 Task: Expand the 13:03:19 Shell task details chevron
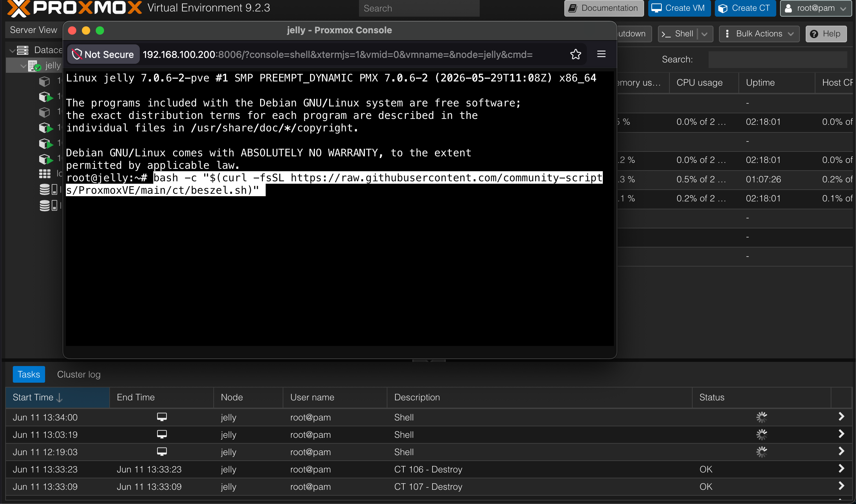[x=841, y=434]
